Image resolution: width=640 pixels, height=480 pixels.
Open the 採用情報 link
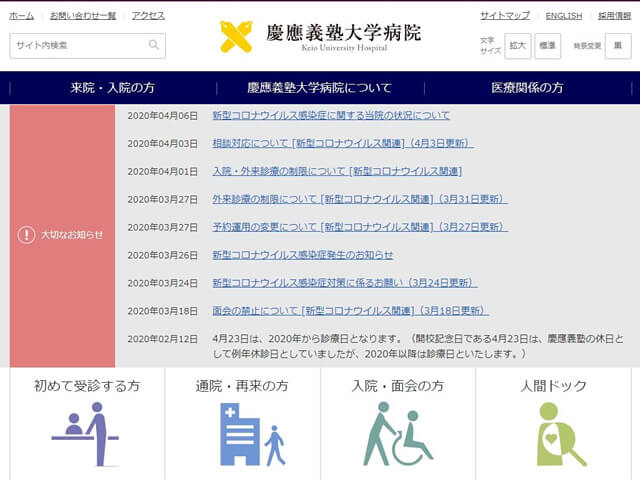coord(614,16)
